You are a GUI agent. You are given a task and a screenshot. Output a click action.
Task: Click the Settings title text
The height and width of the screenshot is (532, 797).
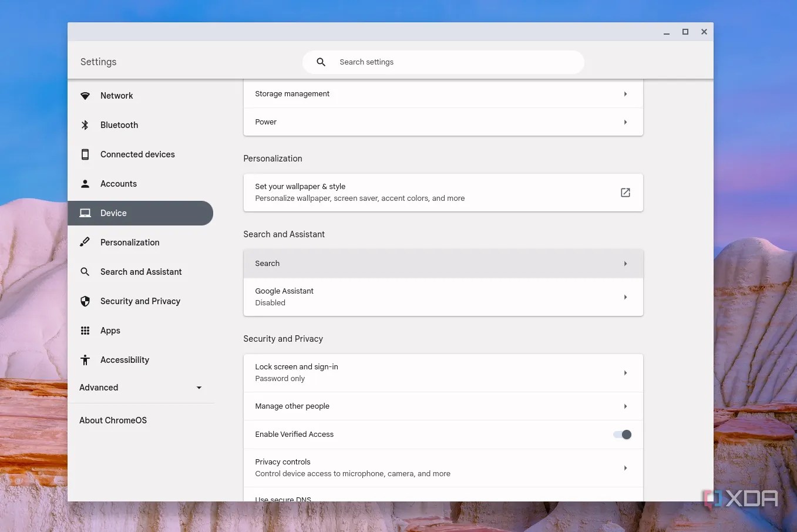99,62
